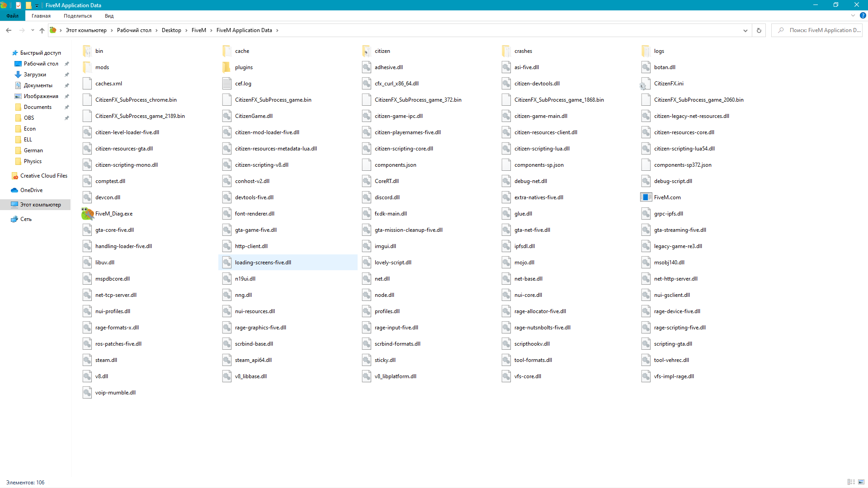Open the Вид ribbon tab
This screenshot has width=868, height=488.
(x=109, y=16)
